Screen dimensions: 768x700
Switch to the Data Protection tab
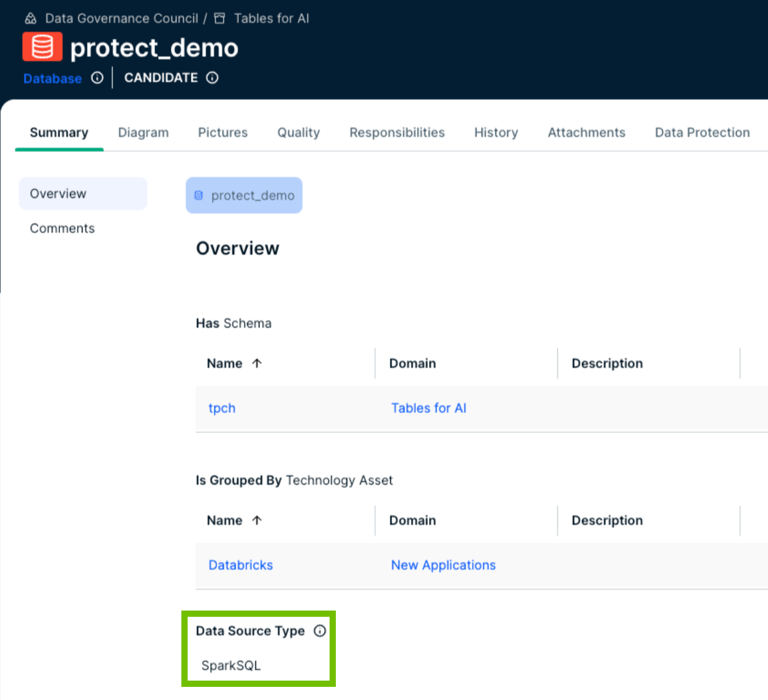(702, 133)
